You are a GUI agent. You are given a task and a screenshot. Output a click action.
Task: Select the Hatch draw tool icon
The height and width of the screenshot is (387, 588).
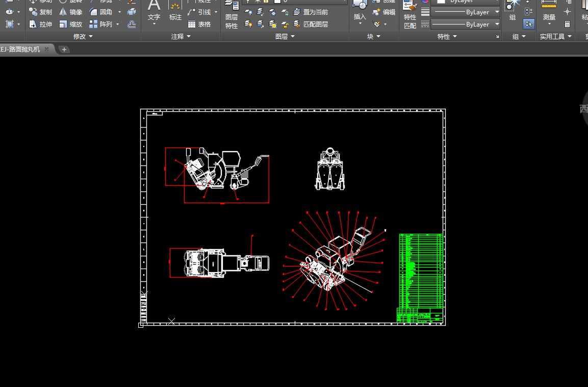click(10, 25)
